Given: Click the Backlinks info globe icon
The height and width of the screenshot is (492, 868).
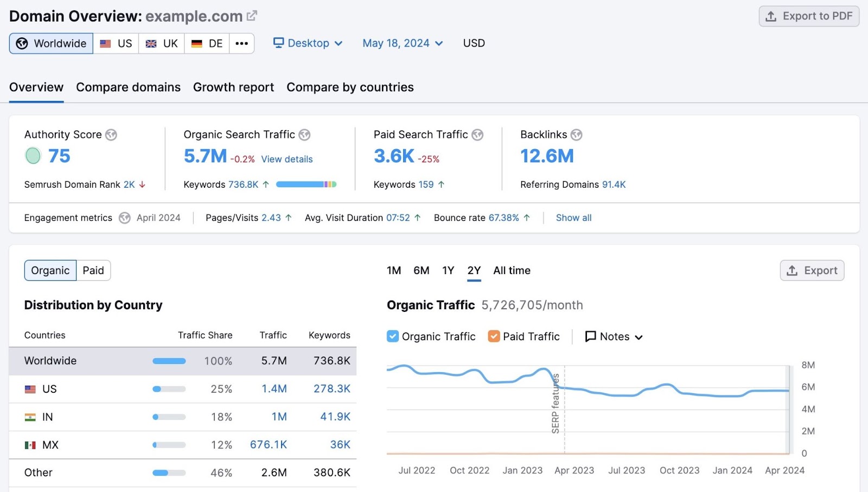Looking at the screenshot, I should [x=576, y=135].
